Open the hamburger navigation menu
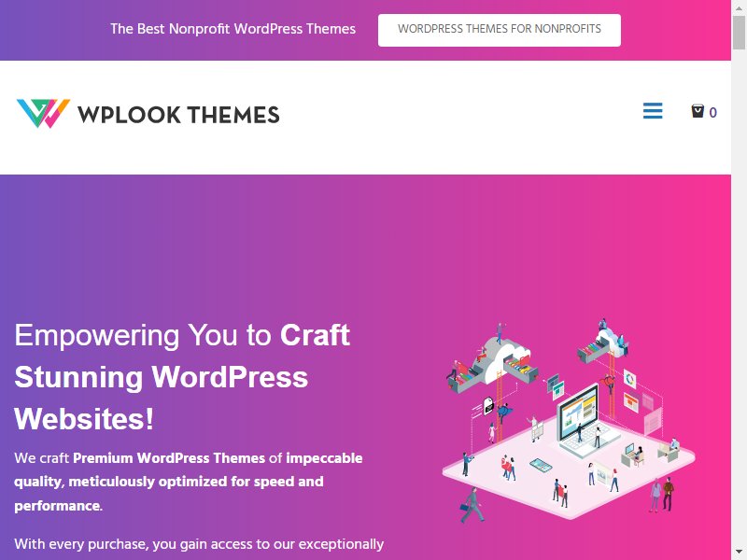The width and height of the screenshot is (747, 560). [653, 111]
